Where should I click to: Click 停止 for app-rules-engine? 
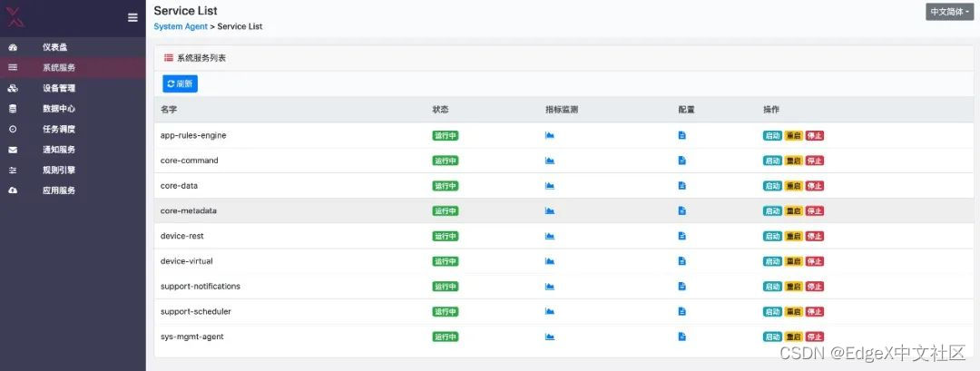point(814,135)
